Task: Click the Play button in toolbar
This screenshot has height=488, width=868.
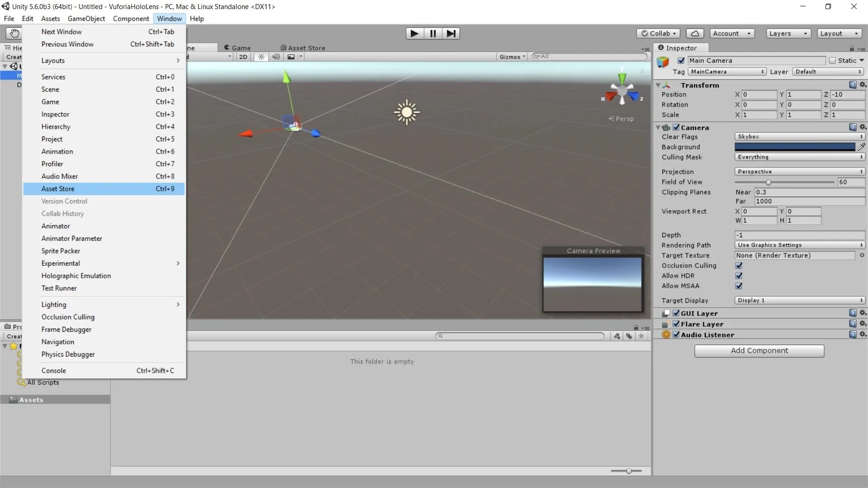Action: (x=415, y=33)
